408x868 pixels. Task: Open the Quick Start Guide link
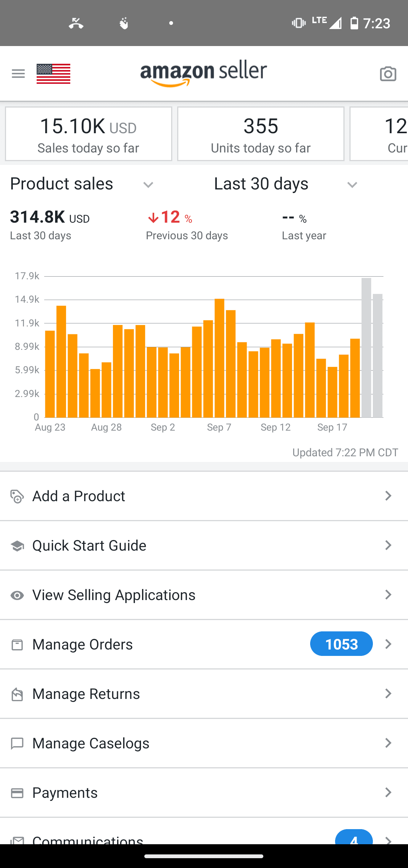coord(89,546)
